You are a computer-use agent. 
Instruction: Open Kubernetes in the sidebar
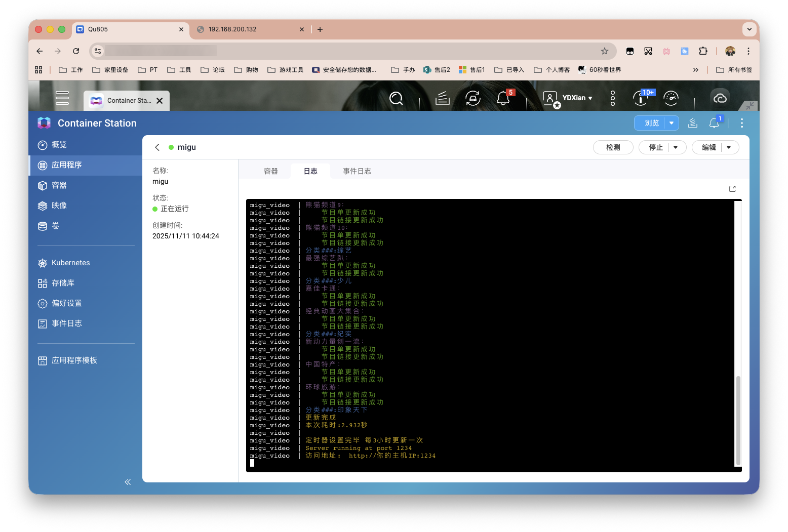tap(70, 263)
